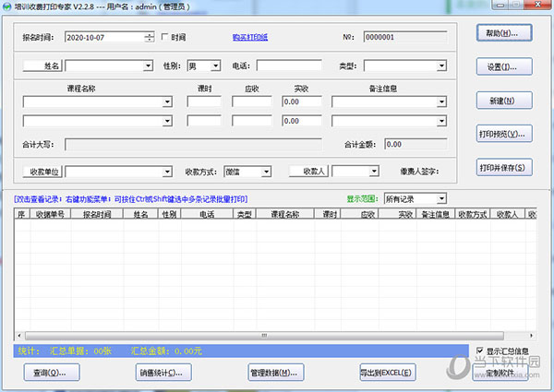554x392 pixels.
Task: Sort by 报名时间 column header
Action: (97, 214)
